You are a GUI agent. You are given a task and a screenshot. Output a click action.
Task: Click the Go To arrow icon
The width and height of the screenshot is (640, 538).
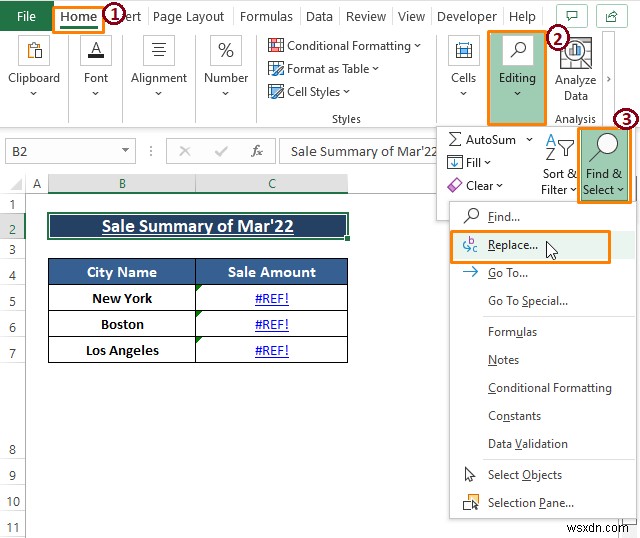(470, 272)
